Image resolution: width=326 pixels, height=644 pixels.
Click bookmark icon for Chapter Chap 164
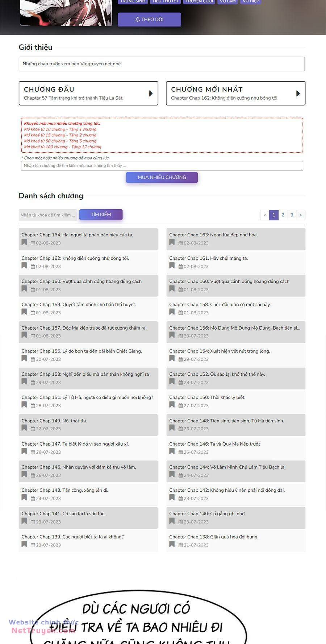(24, 242)
